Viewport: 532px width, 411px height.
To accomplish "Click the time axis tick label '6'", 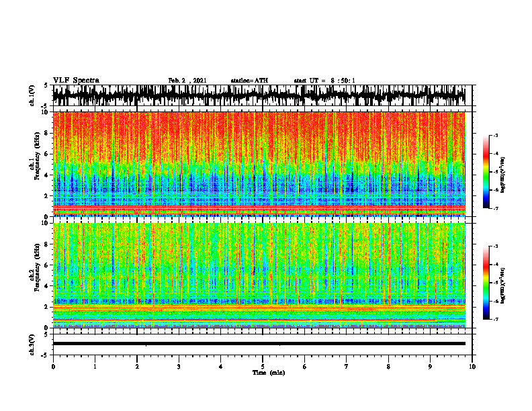I will point(305,367).
